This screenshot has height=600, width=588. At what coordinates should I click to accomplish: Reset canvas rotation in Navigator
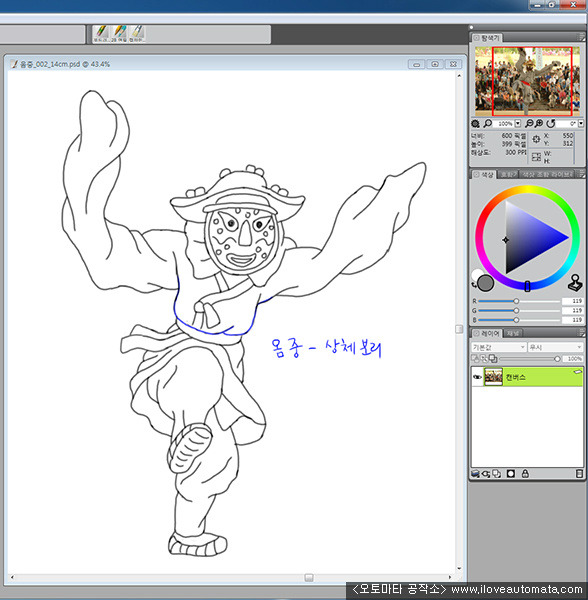[551, 123]
